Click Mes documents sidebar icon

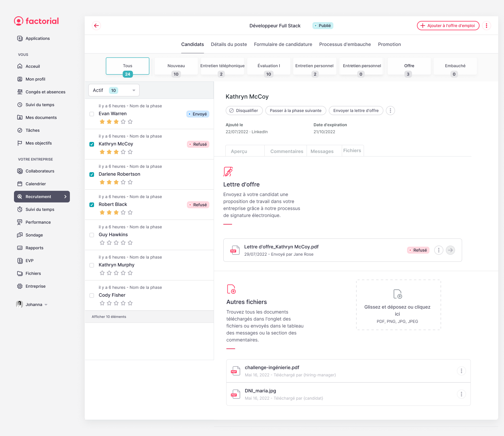point(20,118)
